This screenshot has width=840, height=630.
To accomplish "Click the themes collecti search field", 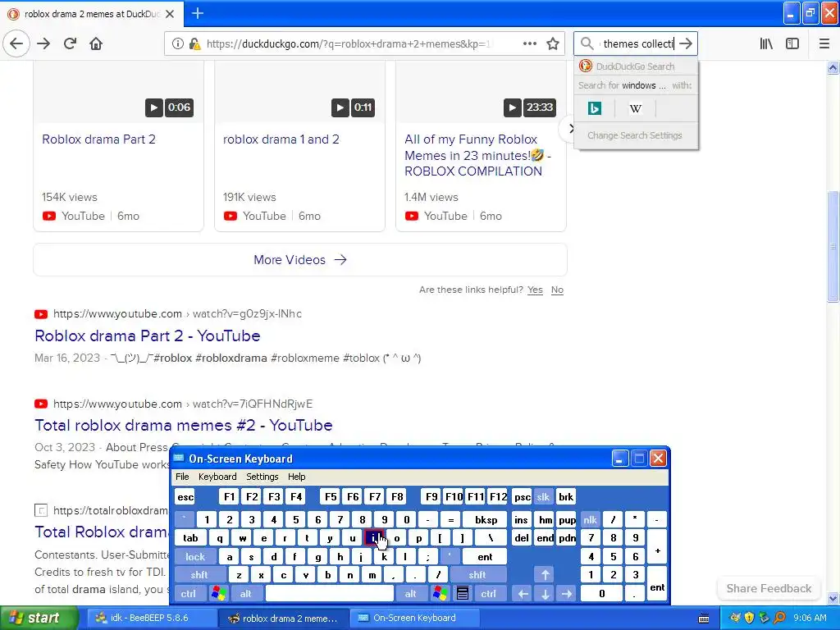I will coord(637,43).
